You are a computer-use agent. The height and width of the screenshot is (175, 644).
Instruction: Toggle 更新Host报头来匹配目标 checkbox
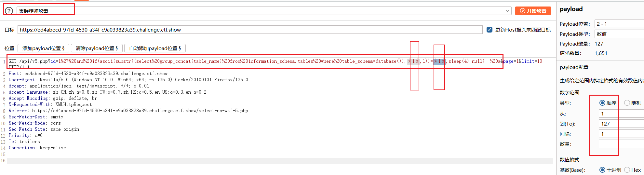tap(490, 30)
